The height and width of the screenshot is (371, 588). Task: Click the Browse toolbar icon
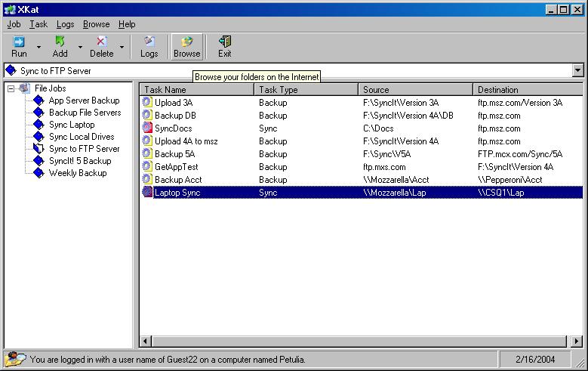186,42
